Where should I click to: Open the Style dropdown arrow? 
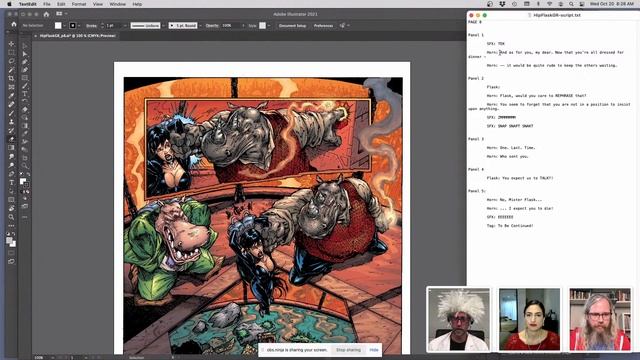pyautogui.click(x=269, y=25)
